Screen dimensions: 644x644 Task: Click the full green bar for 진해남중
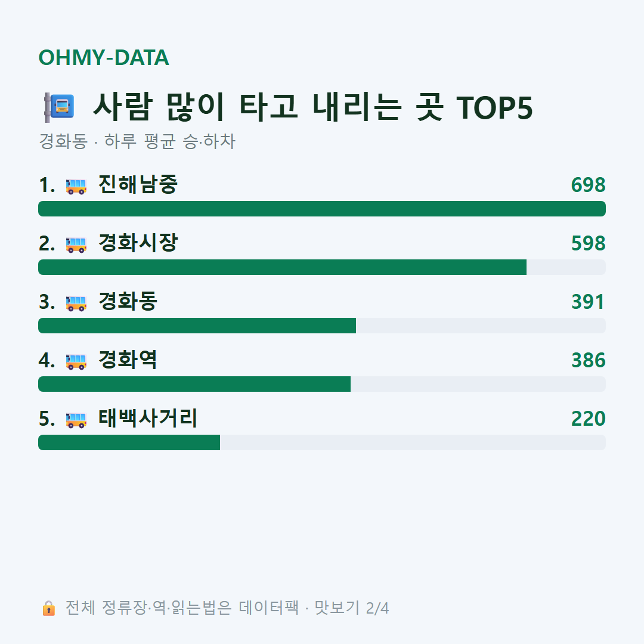click(322, 209)
